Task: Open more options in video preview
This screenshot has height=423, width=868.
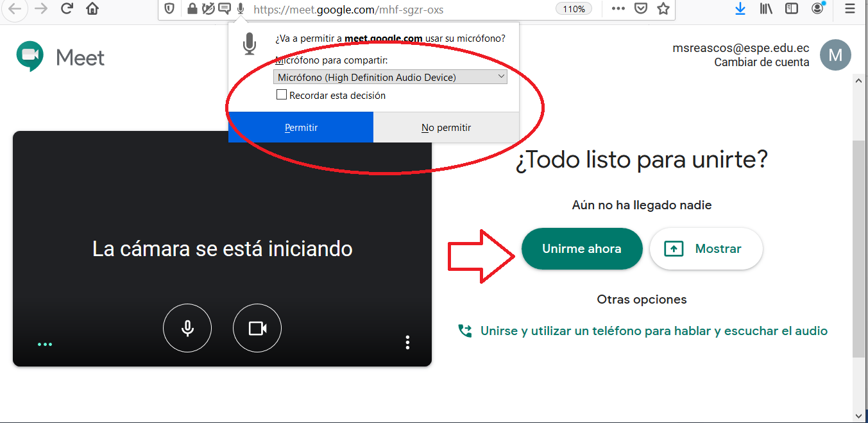Action: pos(407,342)
